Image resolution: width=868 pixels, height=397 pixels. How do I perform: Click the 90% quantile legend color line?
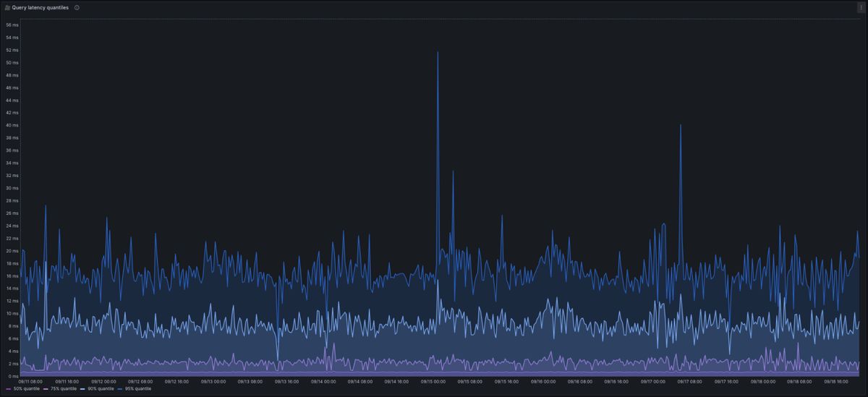point(82,389)
